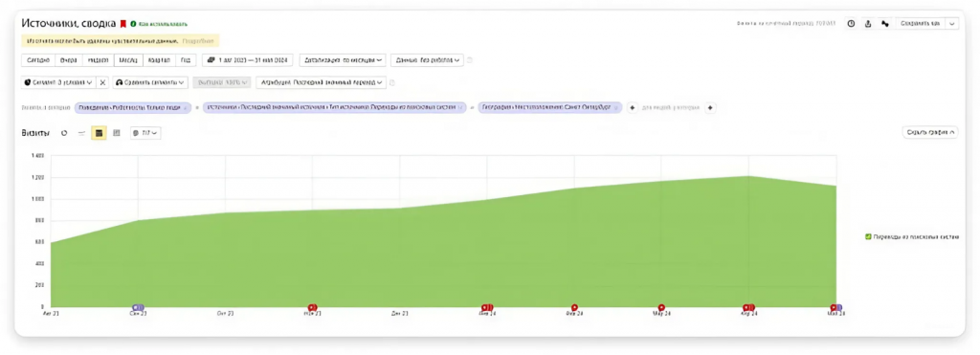Click the 'Источники, сводка' report title
This screenshot has width=980, height=355.
[x=69, y=24]
